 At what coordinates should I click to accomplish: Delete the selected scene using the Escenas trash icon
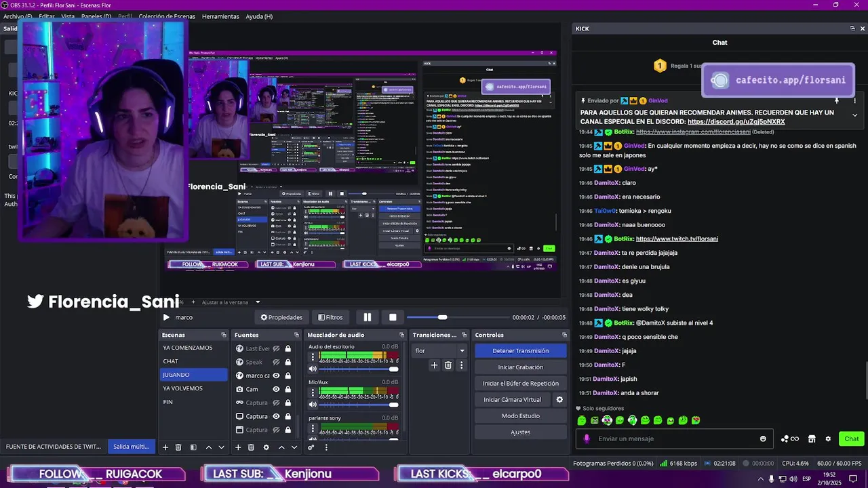tap(178, 447)
